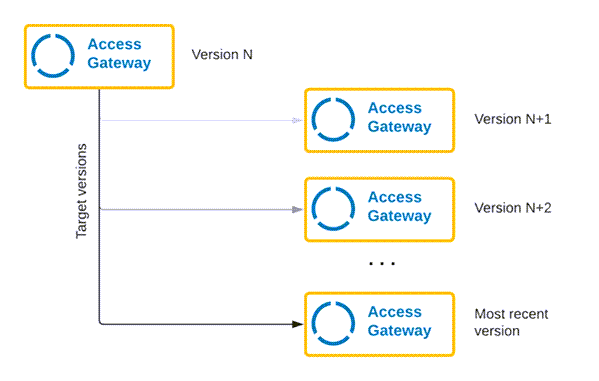Image resolution: width=599 pixels, height=381 pixels.
Task: Click the ellipsis dots between gateway boxes
Action: click(382, 263)
